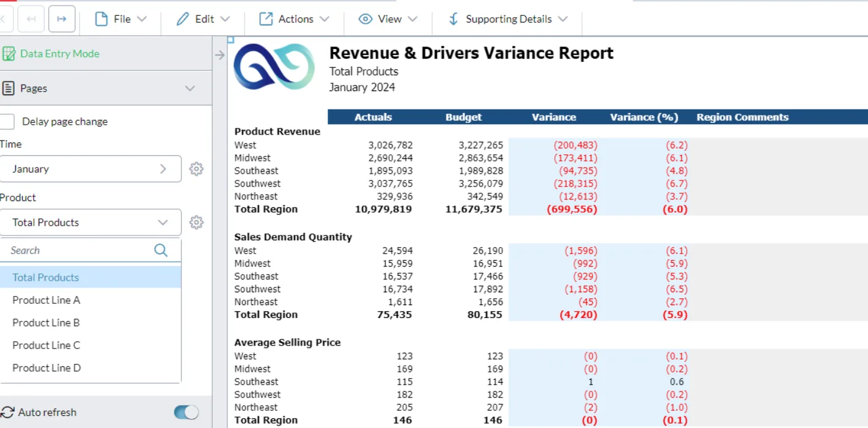
Task: Select Product Line D option
Action: 90,368
